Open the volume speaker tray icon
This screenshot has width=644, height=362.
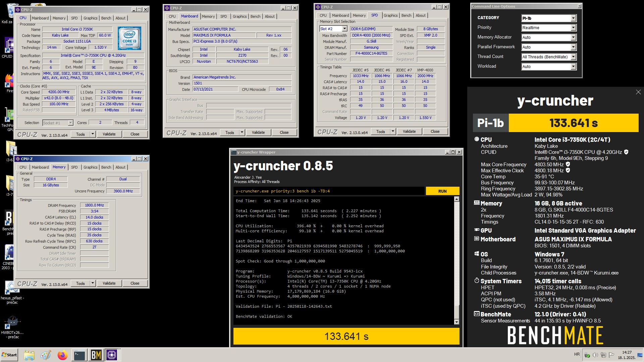click(x=595, y=355)
